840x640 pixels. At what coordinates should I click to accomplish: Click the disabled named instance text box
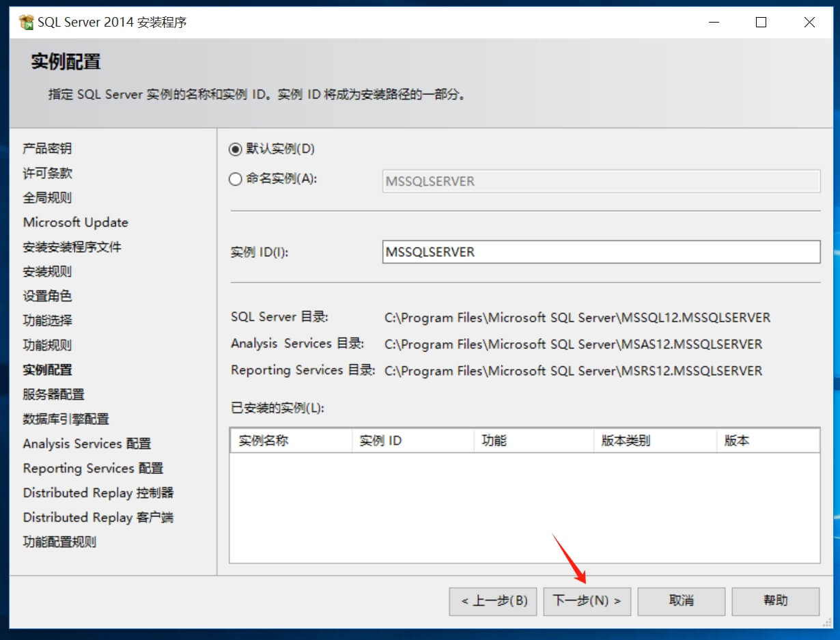(x=601, y=182)
